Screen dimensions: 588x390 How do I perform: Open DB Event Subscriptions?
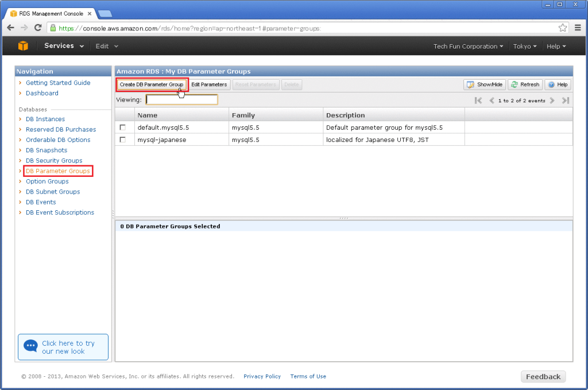[x=60, y=213]
